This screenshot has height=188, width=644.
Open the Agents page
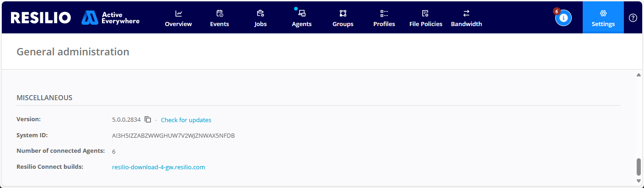point(301,18)
